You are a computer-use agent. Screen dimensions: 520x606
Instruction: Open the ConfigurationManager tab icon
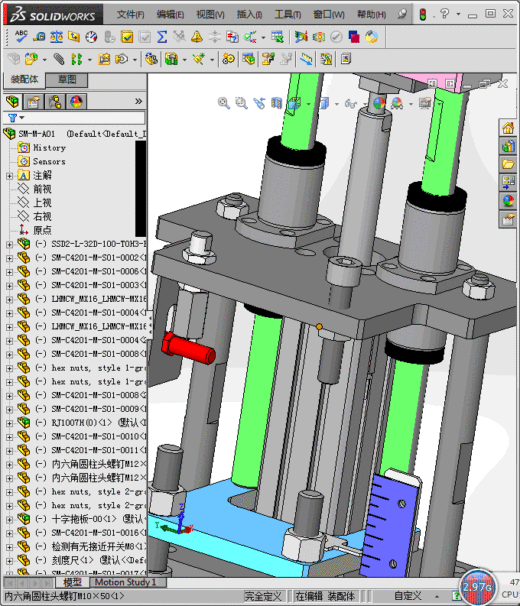click(x=55, y=102)
